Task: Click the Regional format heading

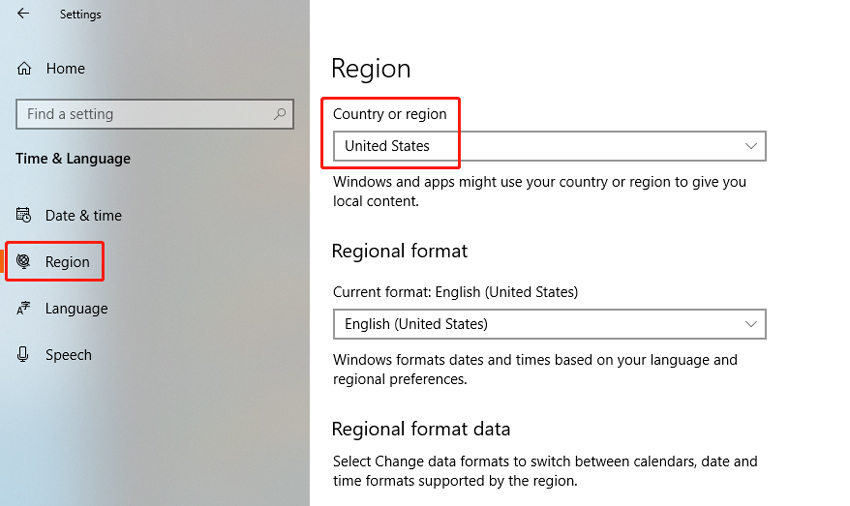Action: point(400,251)
